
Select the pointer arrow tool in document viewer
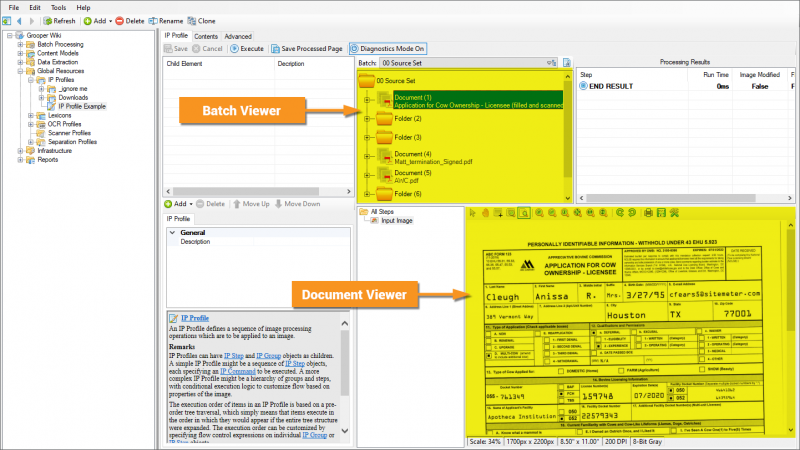[x=472, y=213]
